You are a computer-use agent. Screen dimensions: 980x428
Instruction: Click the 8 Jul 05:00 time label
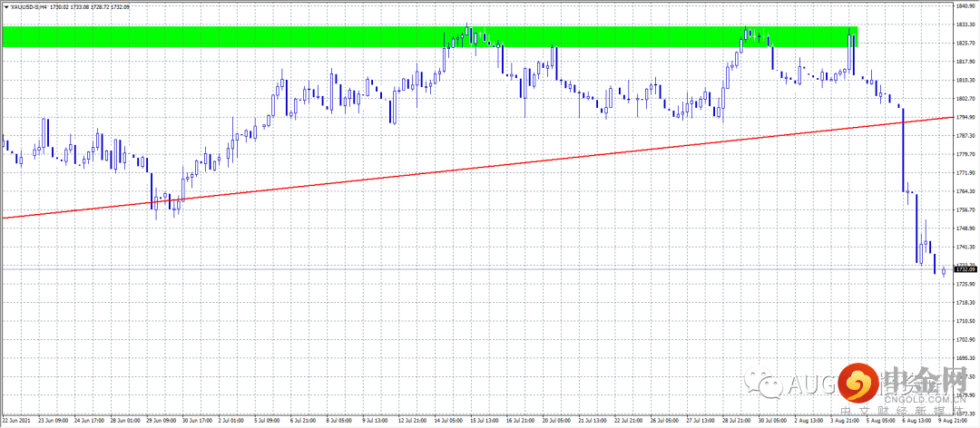(x=340, y=422)
